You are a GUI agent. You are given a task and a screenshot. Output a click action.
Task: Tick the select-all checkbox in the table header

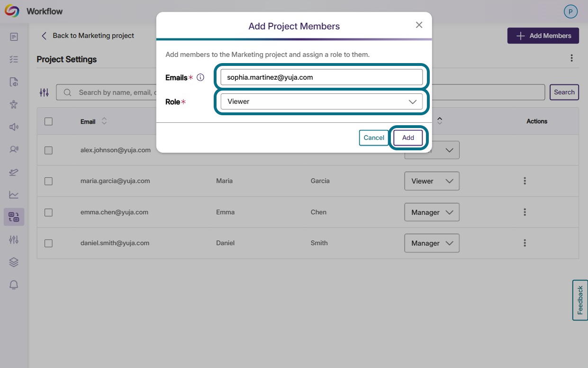click(48, 121)
